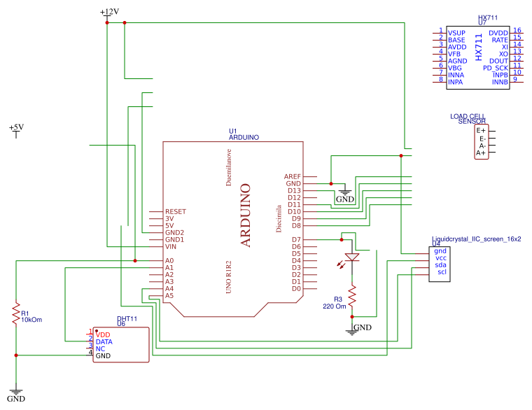Select resistor R3 zigzag symbol
Screen dimensions: 532x410
tap(352, 295)
